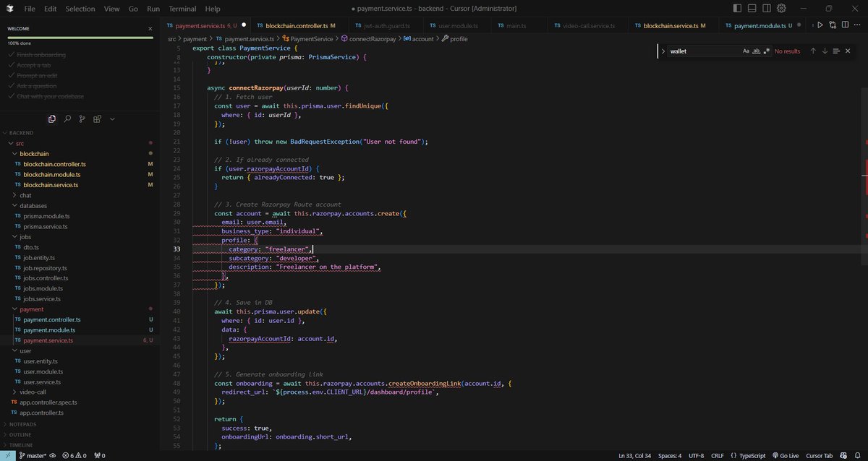This screenshot has height=461, width=868.
Task: Collapse the payment folder
Action: tap(78, 309)
